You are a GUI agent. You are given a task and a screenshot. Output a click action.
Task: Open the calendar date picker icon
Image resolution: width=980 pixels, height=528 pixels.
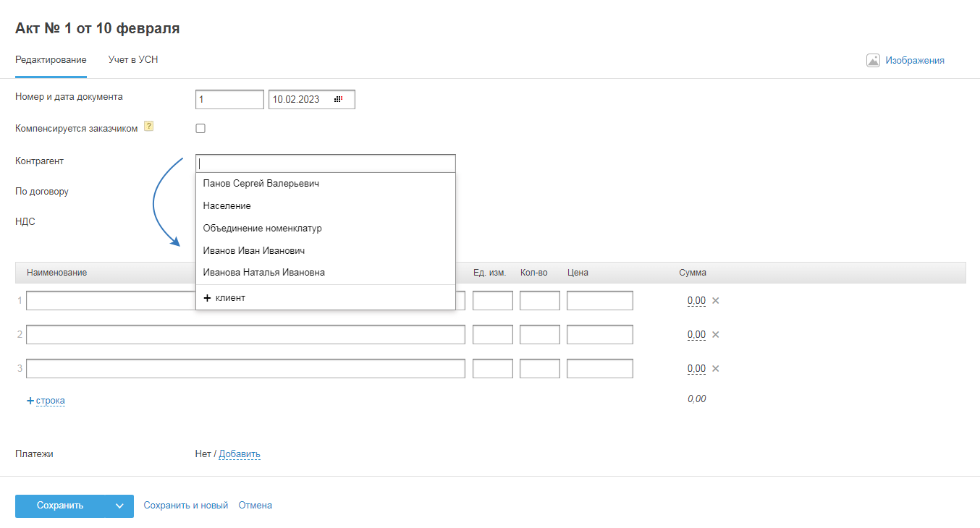click(x=338, y=100)
